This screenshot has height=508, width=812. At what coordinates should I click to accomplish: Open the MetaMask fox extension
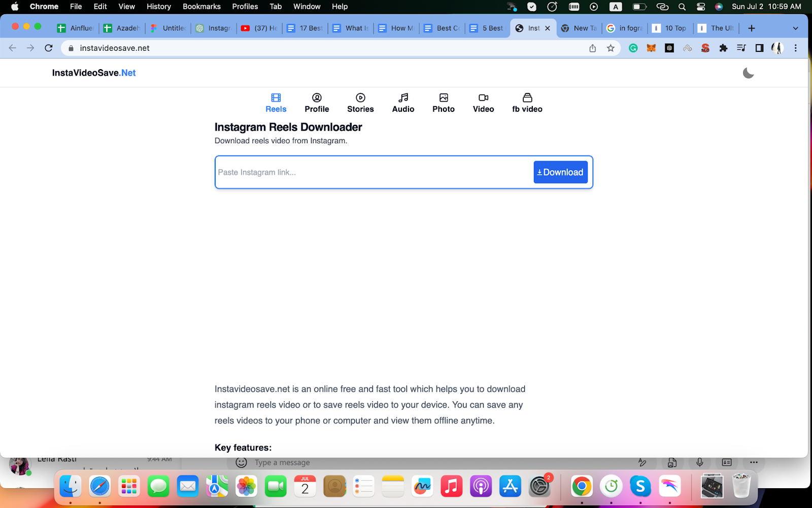pyautogui.click(x=651, y=48)
